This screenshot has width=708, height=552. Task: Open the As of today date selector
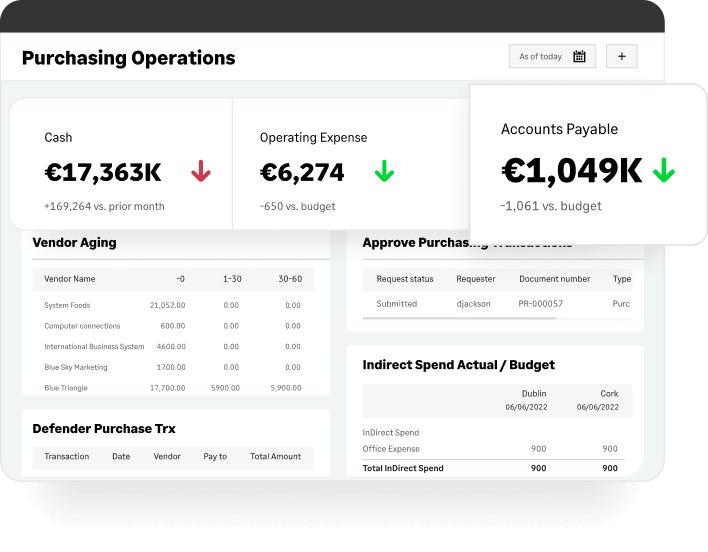[552, 56]
